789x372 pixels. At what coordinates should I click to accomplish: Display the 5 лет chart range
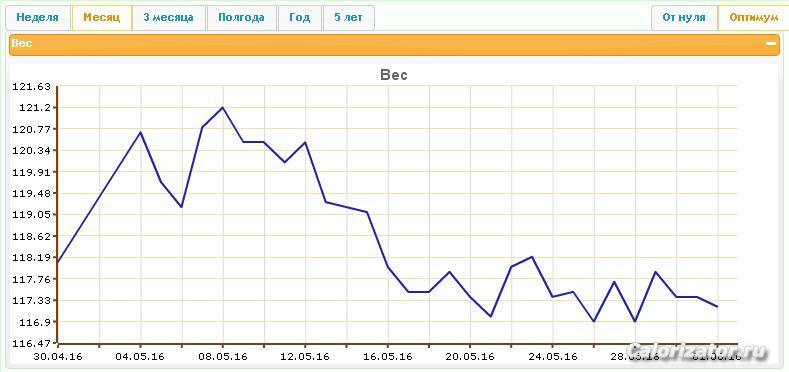pos(349,18)
